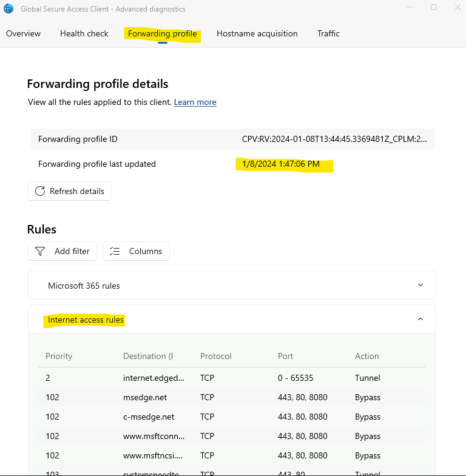Viewport: 466px width, 476px height.
Task: Click the 0 - 65535 port cell
Action: [x=295, y=378]
